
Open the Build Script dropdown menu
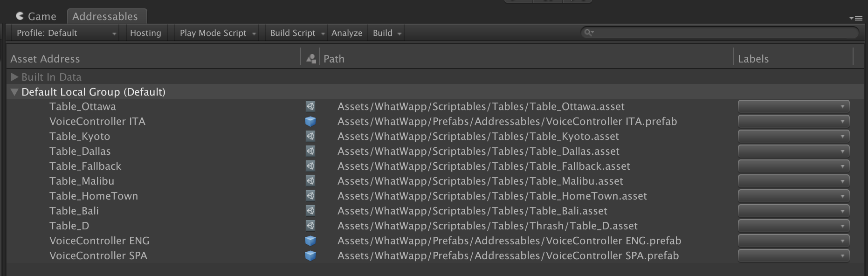click(x=297, y=33)
